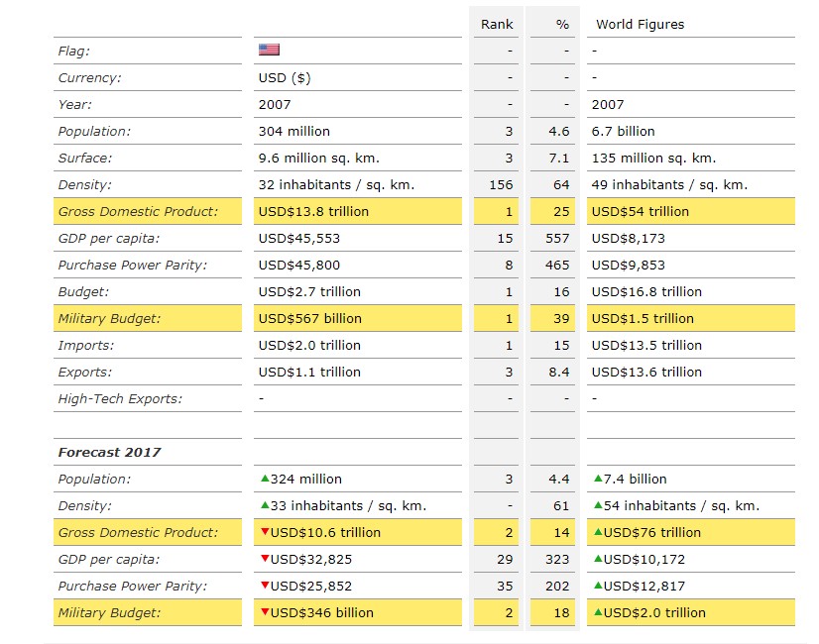Click red down arrow beside USD$25,852

coord(264,586)
